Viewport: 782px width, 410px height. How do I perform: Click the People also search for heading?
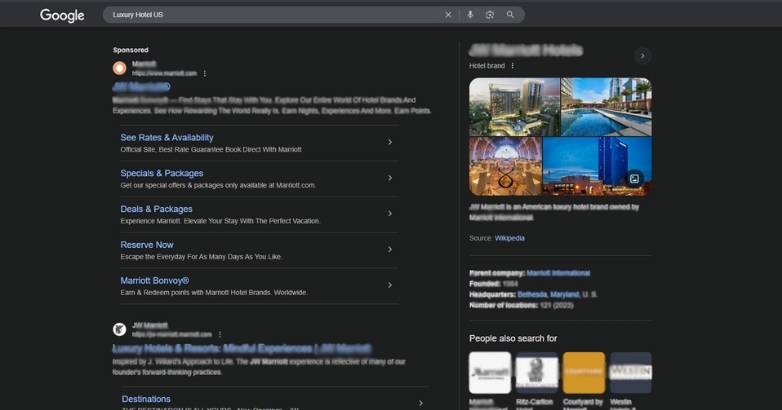coord(513,338)
